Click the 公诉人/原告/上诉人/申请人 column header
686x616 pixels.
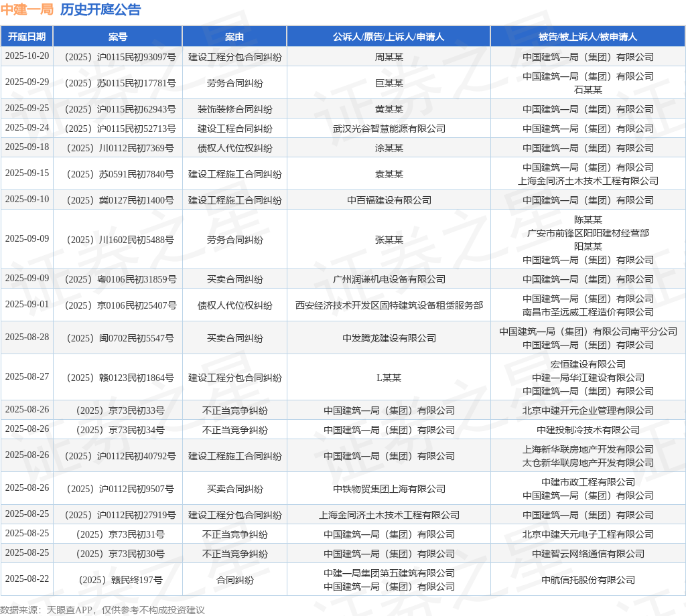389,37
